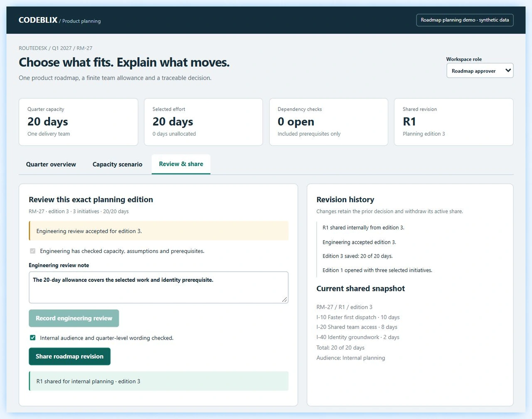This screenshot has width=532, height=419.
Task: Click snapshot line Total: 20 of 20 days
Action: click(x=340, y=348)
